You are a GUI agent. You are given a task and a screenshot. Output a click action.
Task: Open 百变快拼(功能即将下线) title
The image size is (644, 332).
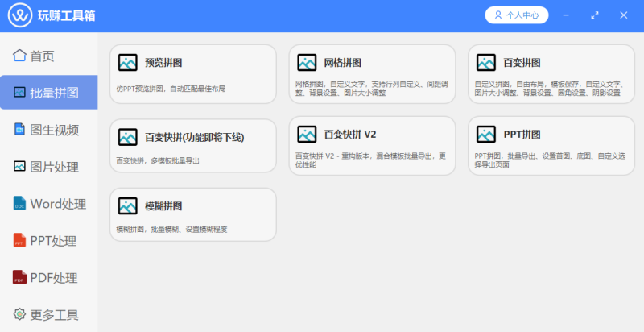(x=195, y=137)
